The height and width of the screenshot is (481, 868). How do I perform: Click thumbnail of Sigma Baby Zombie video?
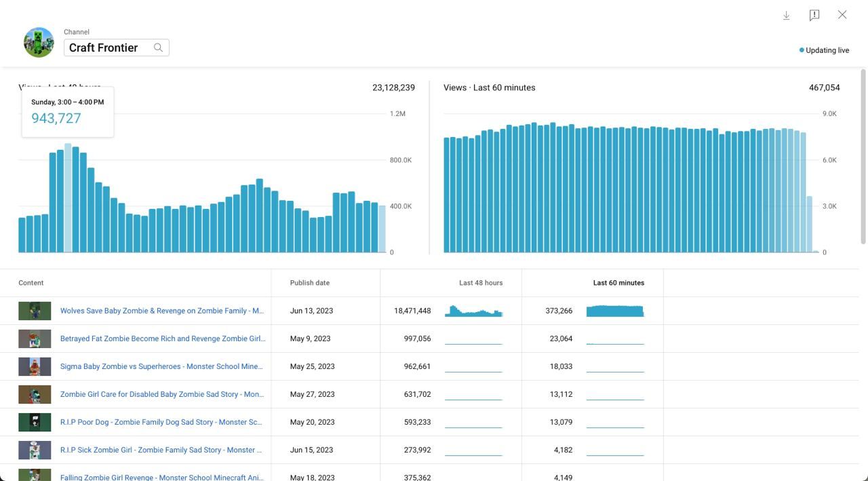(35, 366)
